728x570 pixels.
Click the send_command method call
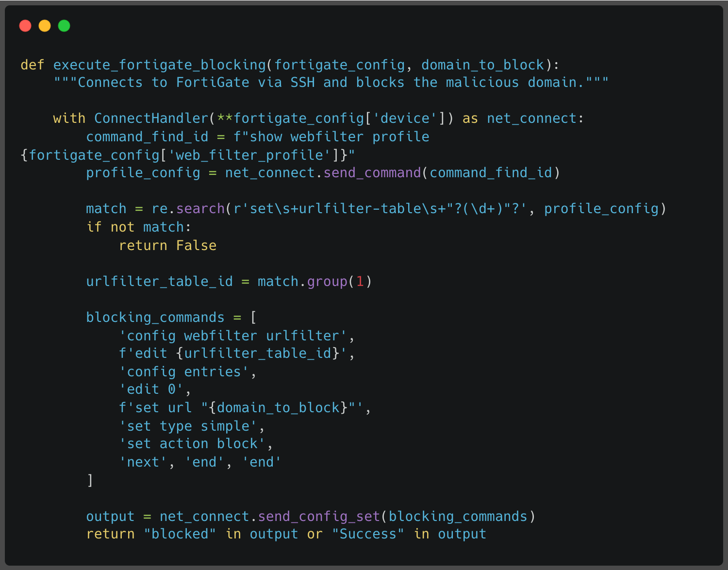(x=372, y=173)
